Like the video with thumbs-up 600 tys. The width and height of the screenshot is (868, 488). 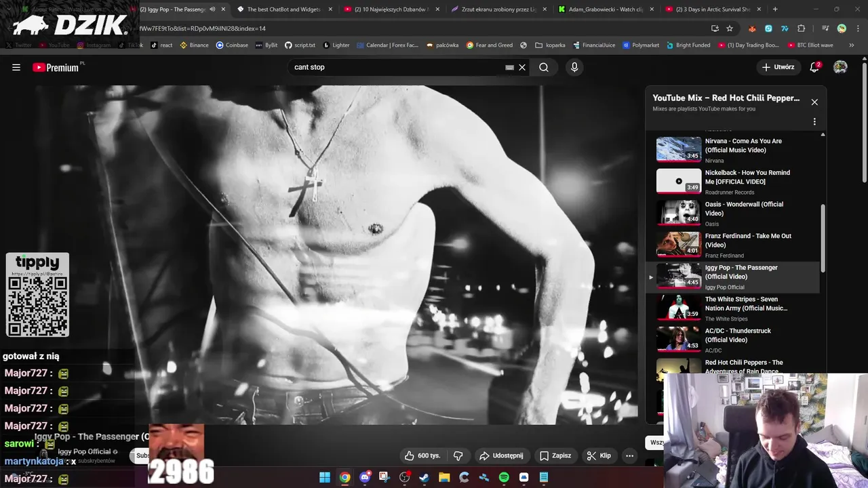click(x=422, y=455)
